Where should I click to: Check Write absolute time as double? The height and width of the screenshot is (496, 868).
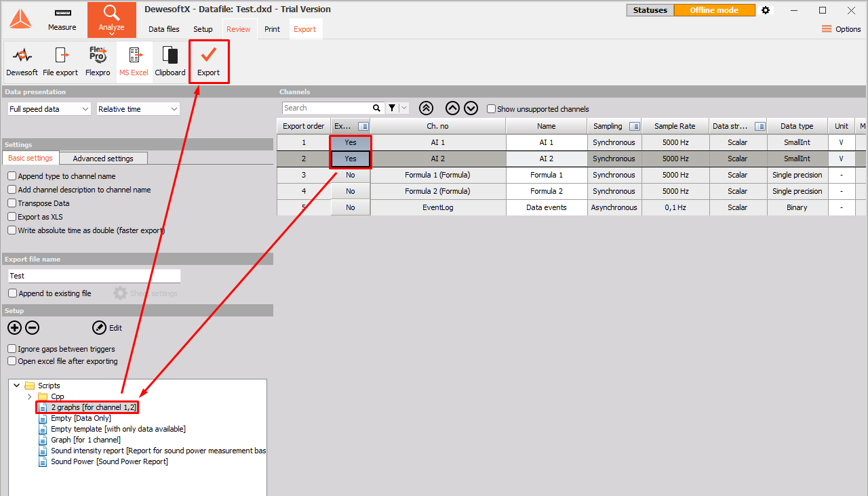pyautogui.click(x=12, y=230)
